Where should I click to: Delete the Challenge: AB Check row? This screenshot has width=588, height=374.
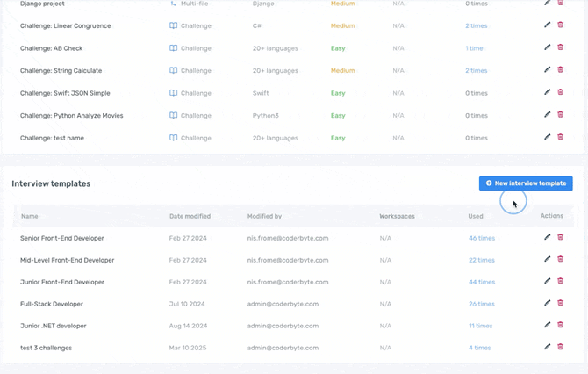click(561, 48)
